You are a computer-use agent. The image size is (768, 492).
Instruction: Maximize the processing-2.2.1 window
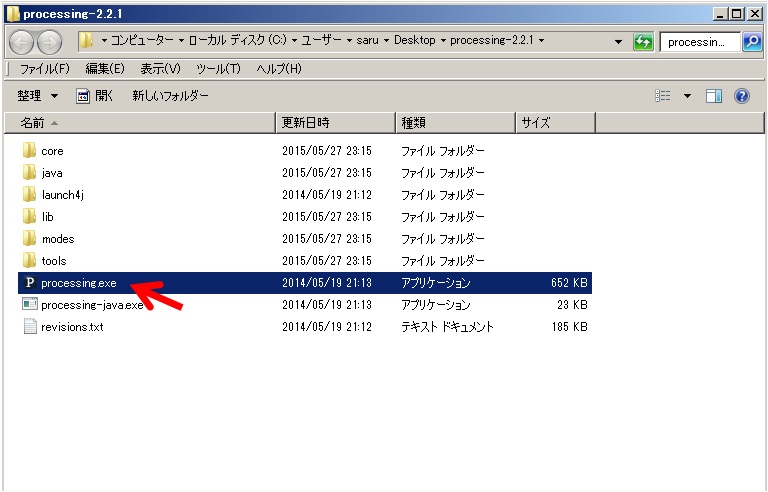737,14
